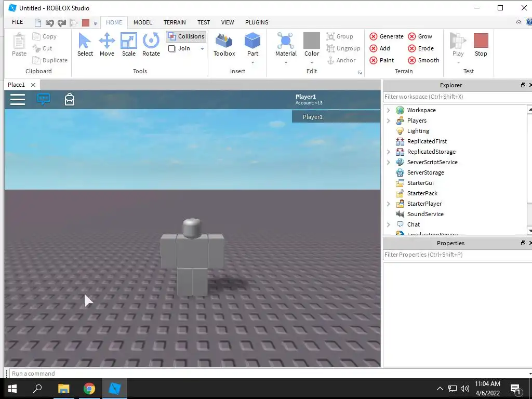The image size is (532, 399).
Task: Expand the ServerScriptService tree node
Action: point(389,162)
